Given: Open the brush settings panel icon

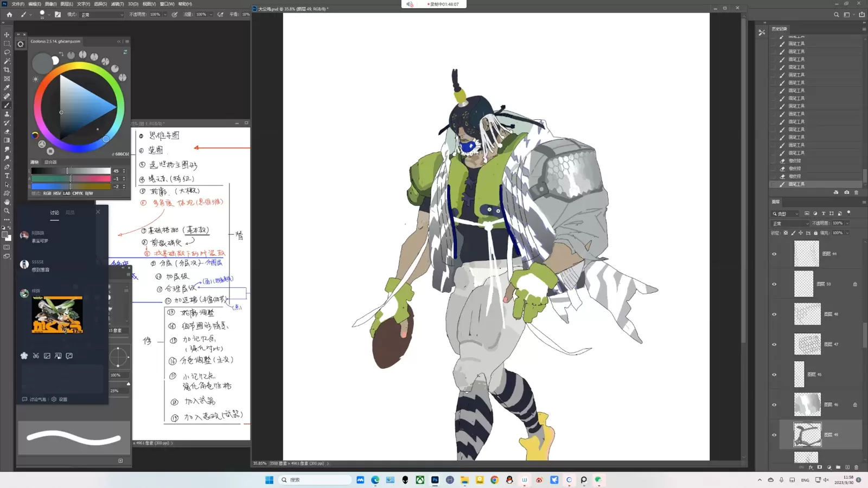Looking at the screenshot, I should (x=58, y=15).
